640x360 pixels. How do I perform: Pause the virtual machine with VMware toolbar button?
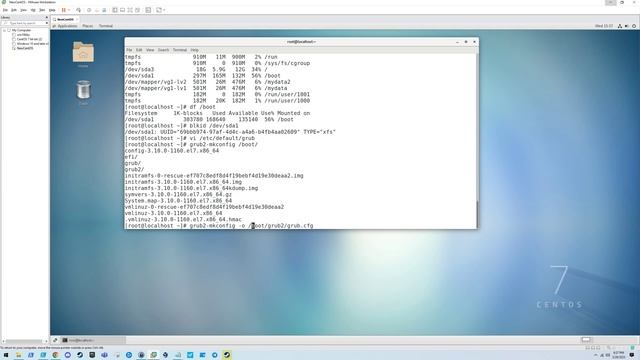coord(64,10)
